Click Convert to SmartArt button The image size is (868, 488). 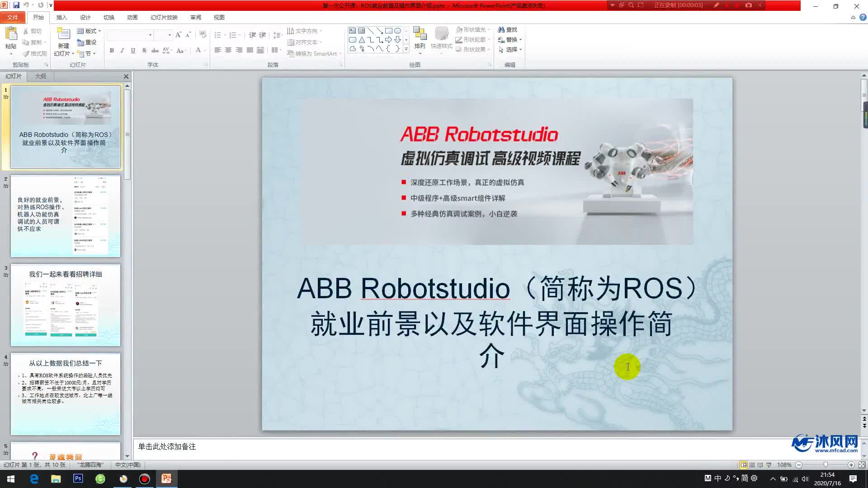(314, 53)
